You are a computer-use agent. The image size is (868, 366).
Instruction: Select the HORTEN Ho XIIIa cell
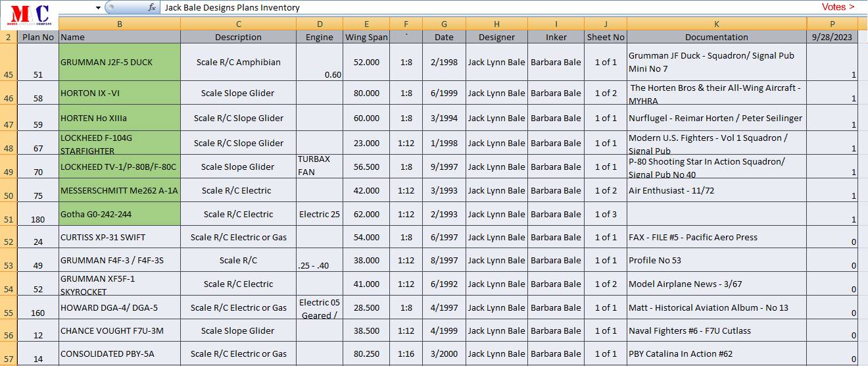tap(120, 118)
